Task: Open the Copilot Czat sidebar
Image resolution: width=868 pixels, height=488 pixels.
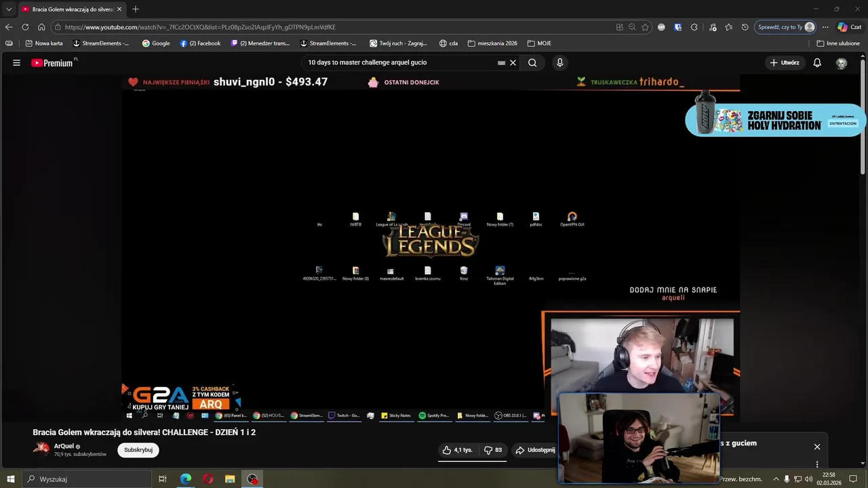Action: [850, 27]
